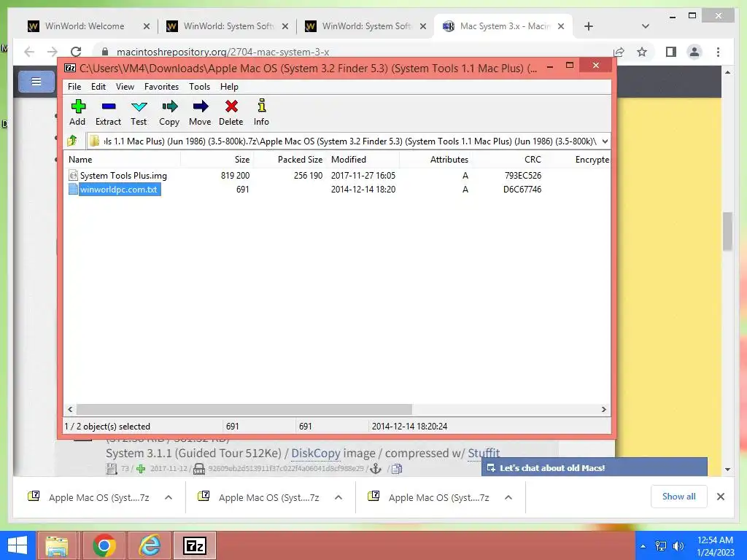Open Internet Explorer from taskbar

pyautogui.click(x=150, y=545)
